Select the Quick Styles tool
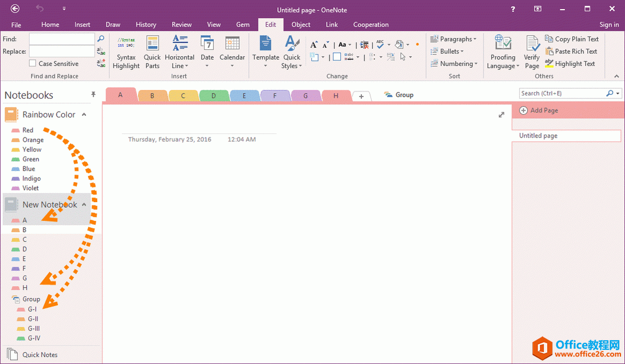Viewport: 625px width, 364px height. [291, 52]
